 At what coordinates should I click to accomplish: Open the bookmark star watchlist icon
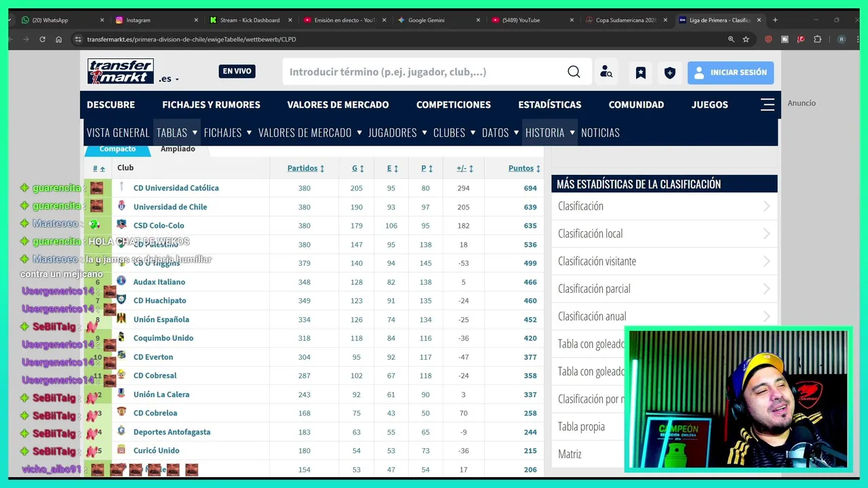coord(640,73)
